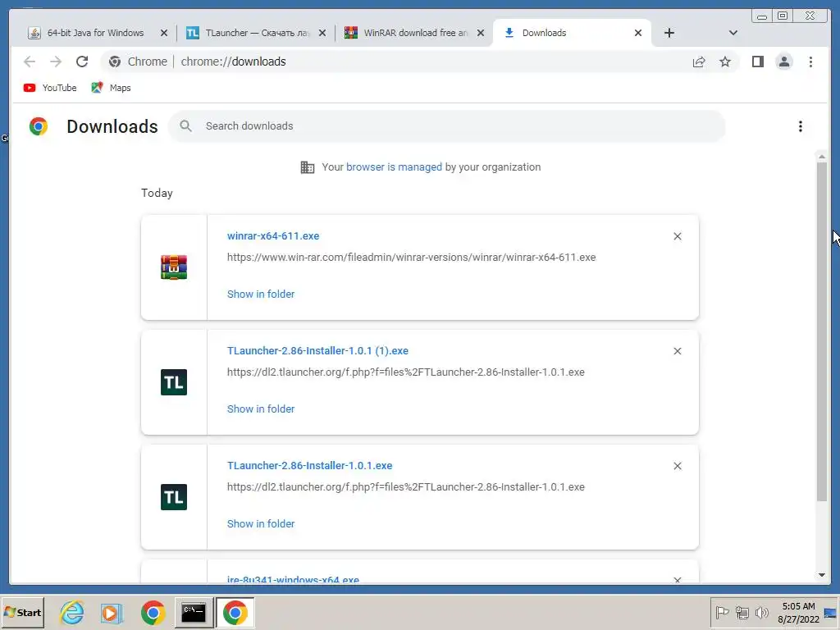Open the volume speaker tray icon

tap(761, 612)
